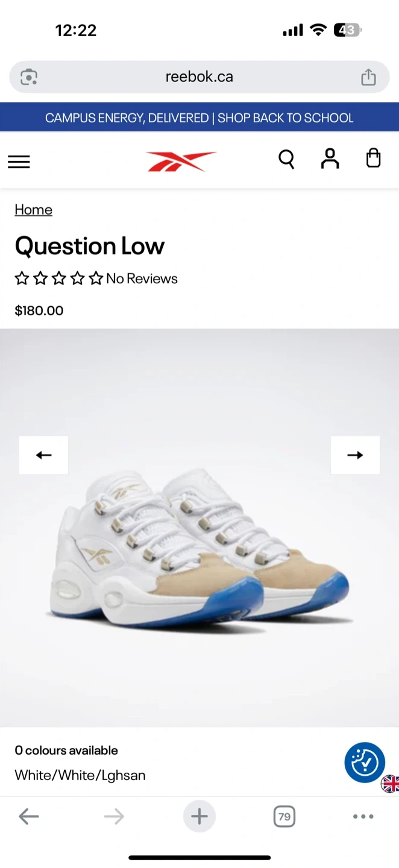This screenshot has height=868, width=399.
Task: Tap the share icon in address bar
Action: (x=368, y=77)
